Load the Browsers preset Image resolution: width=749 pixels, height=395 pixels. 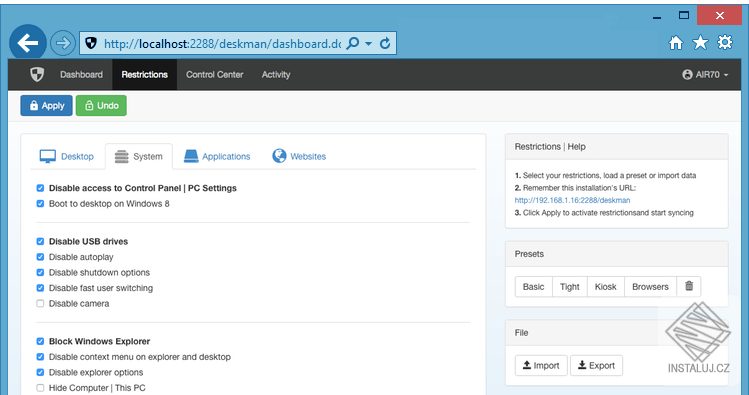point(650,287)
